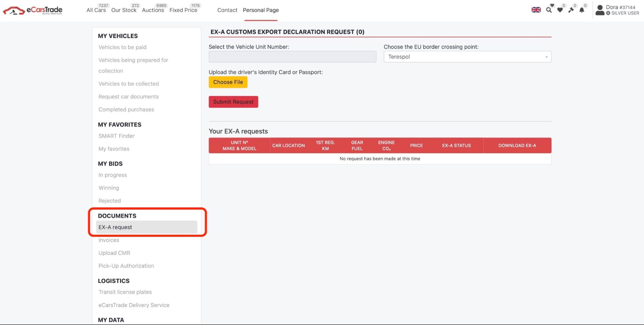Select Upload CMR in sidebar
The width and height of the screenshot is (644, 325).
pyautogui.click(x=114, y=253)
